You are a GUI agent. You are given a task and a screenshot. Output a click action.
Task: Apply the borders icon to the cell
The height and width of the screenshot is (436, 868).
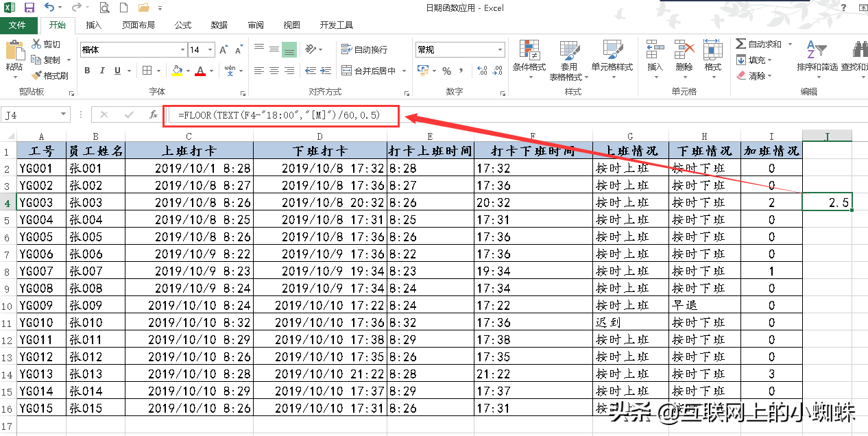(147, 71)
